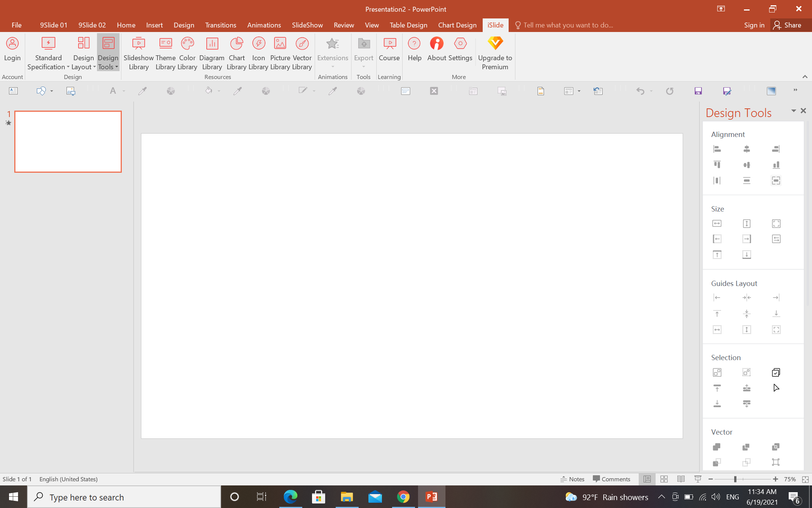Open the Theme Library
Screen dimensions: 812x508
(165, 53)
